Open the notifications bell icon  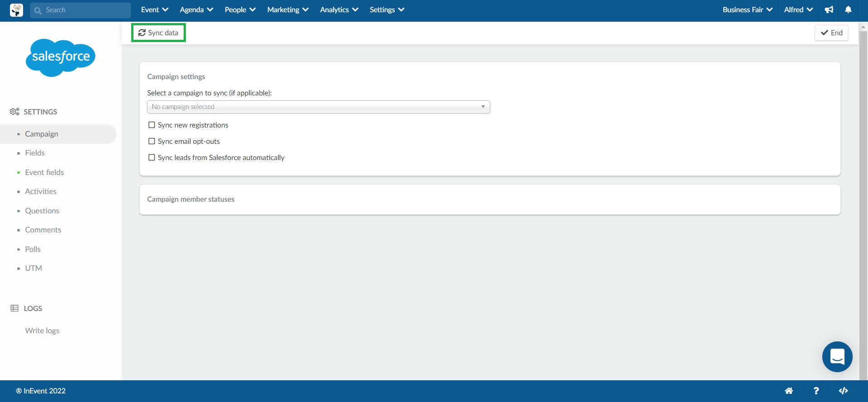click(x=849, y=10)
